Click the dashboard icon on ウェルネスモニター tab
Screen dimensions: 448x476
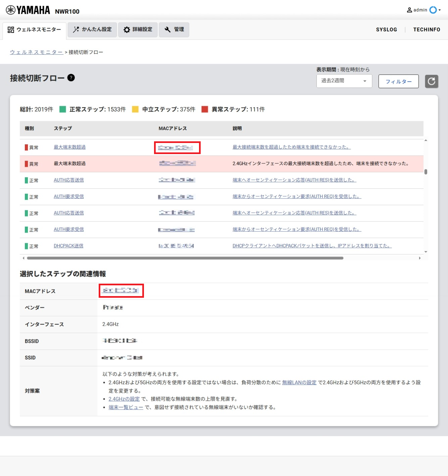point(10,30)
